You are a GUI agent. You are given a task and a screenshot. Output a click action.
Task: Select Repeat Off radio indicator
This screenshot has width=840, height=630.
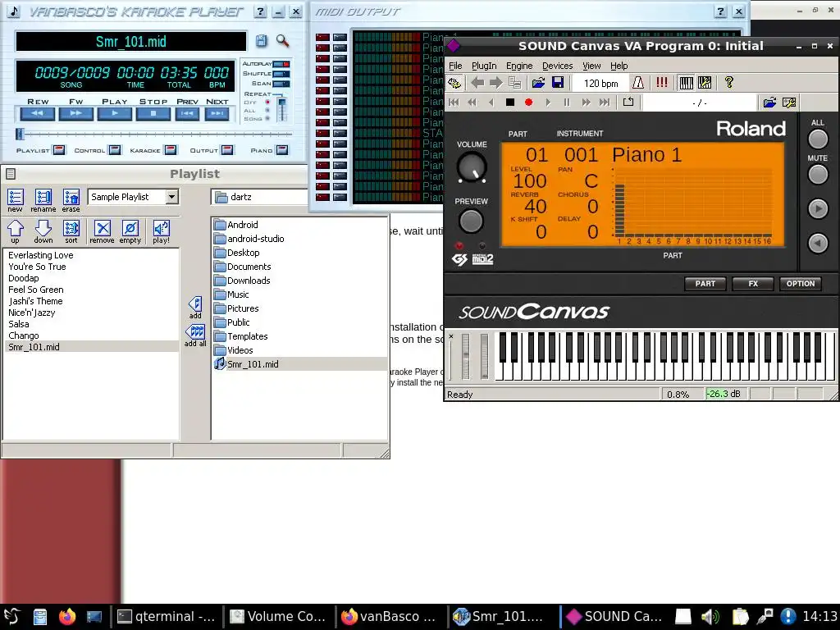tap(267, 103)
